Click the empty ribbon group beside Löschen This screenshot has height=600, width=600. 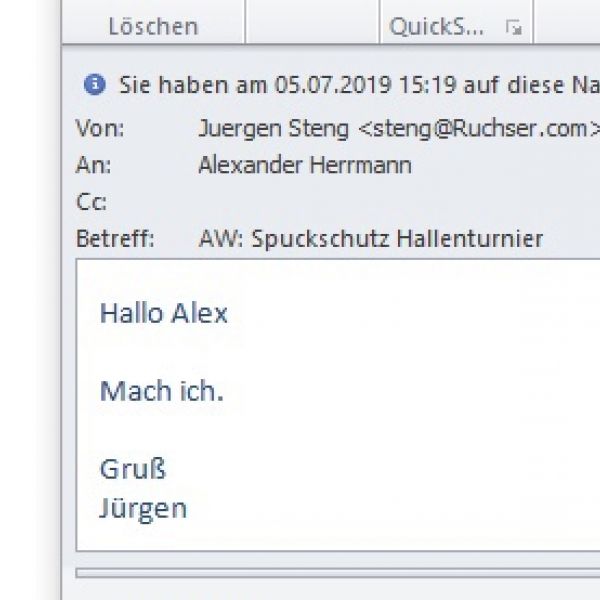click(x=312, y=22)
